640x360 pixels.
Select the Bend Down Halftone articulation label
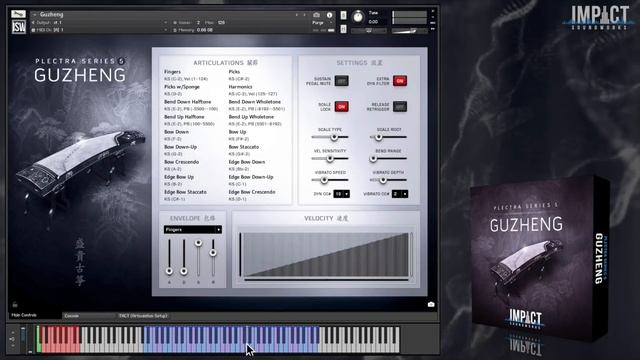click(188, 102)
